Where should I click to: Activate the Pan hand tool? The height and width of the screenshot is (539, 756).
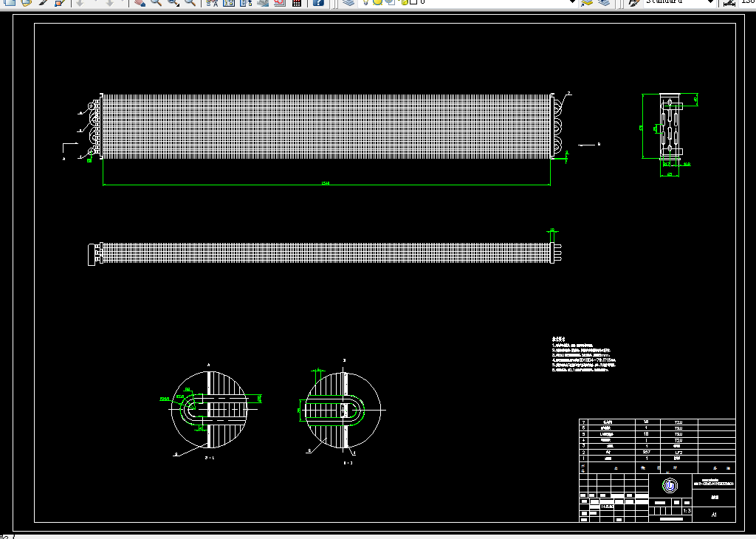(x=140, y=2)
